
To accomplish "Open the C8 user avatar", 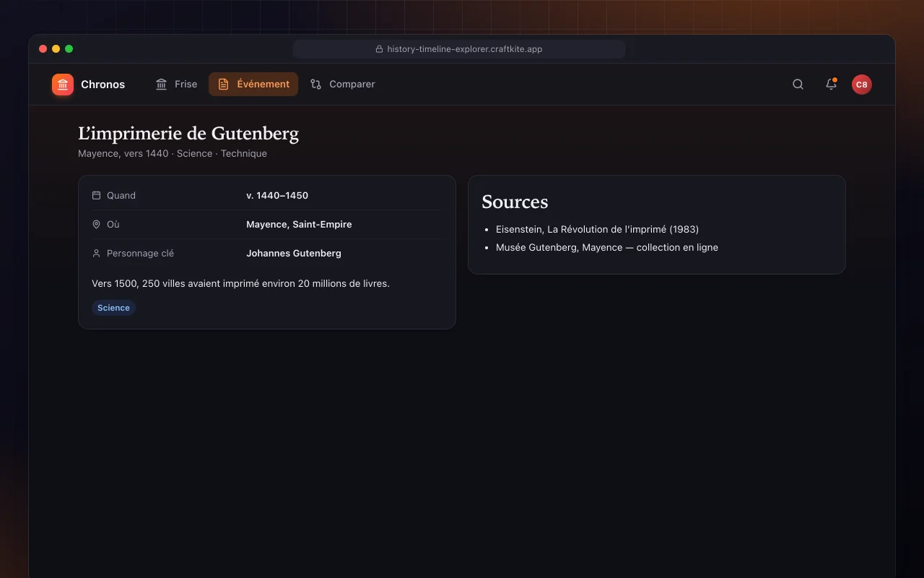I will (x=861, y=85).
